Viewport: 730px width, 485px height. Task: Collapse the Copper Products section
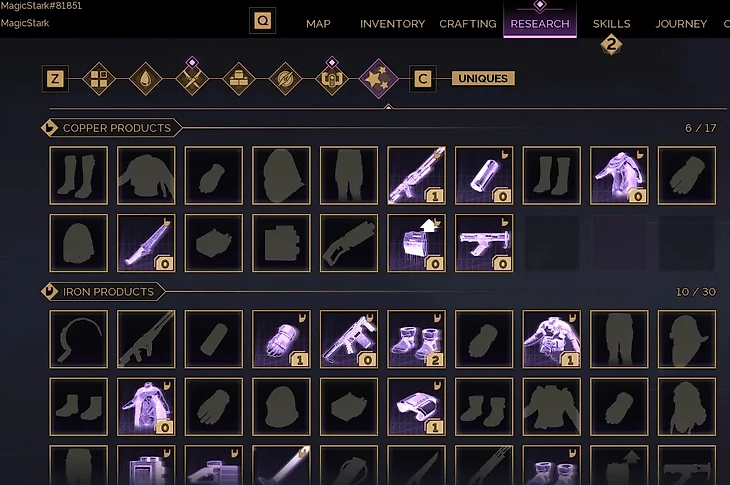[49, 128]
